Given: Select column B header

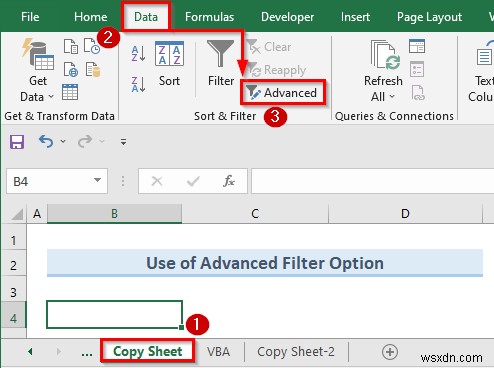Looking at the screenshot, I should (x=114, y=214).
